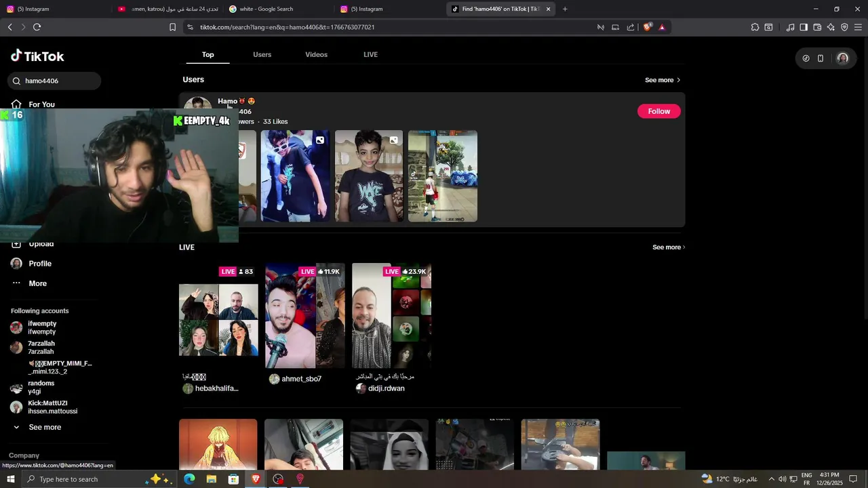Image resolution: width=868 pixels, height=488 pixels.
Task: Click the phone app icon in top right
Action: click(821, 58)
